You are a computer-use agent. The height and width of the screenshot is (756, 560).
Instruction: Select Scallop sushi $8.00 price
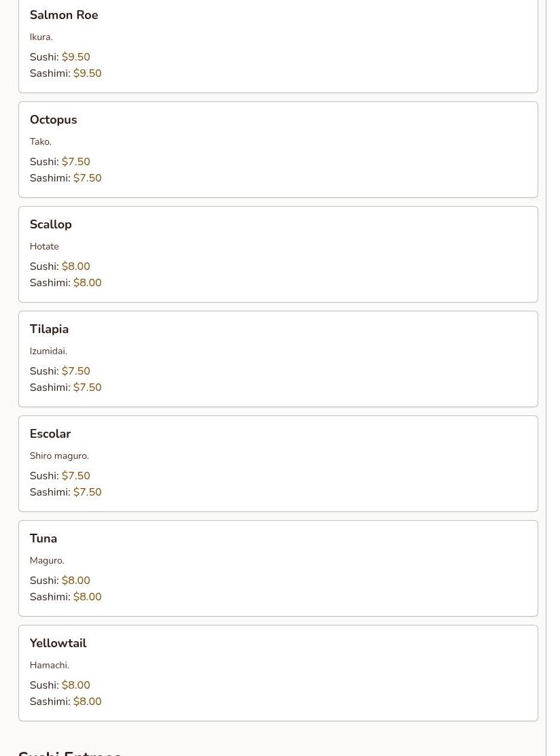[75, 266]
